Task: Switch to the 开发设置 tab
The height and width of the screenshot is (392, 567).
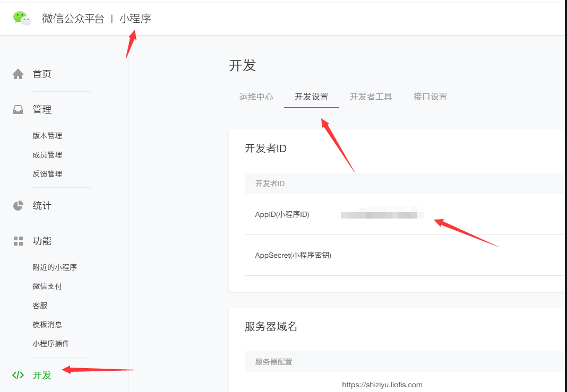Action: pyautogui.click(x=311, y=97)
